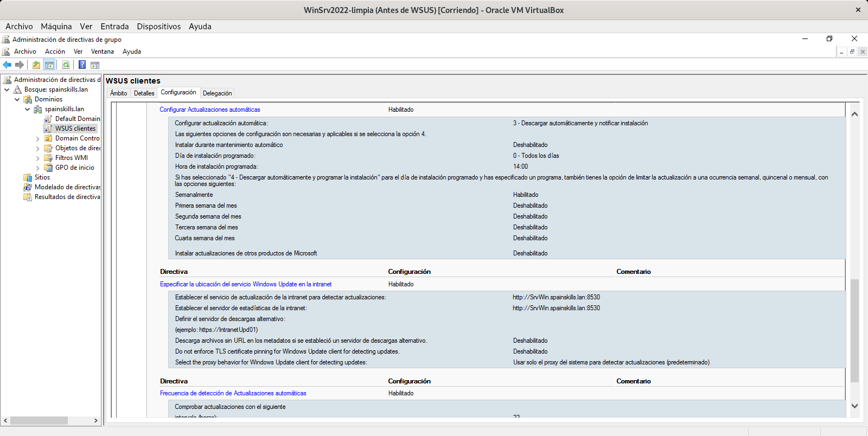Click the spainskills.lan domain icon
The width and height of the screenshot is (868, 436).
point(38,109)
